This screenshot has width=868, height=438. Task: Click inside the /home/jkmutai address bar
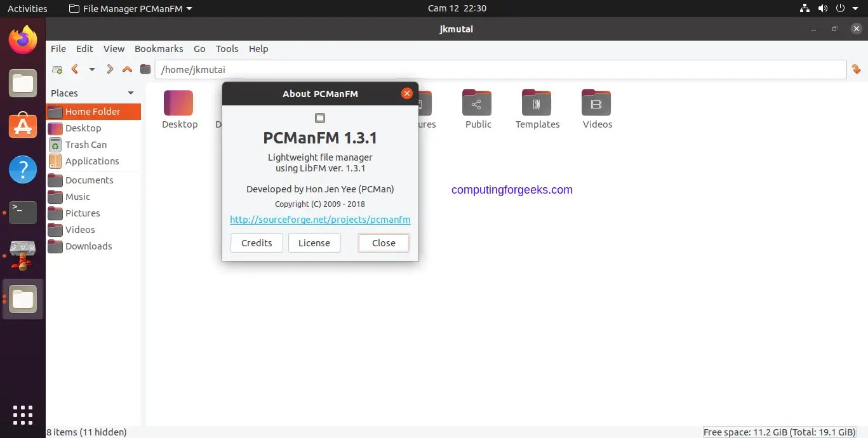coord(381,69)
